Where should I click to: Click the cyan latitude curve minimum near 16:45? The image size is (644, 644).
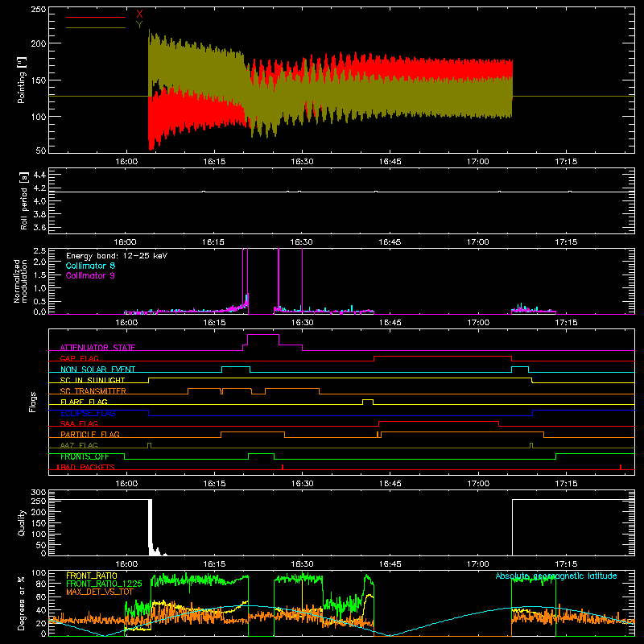(389, 635)
